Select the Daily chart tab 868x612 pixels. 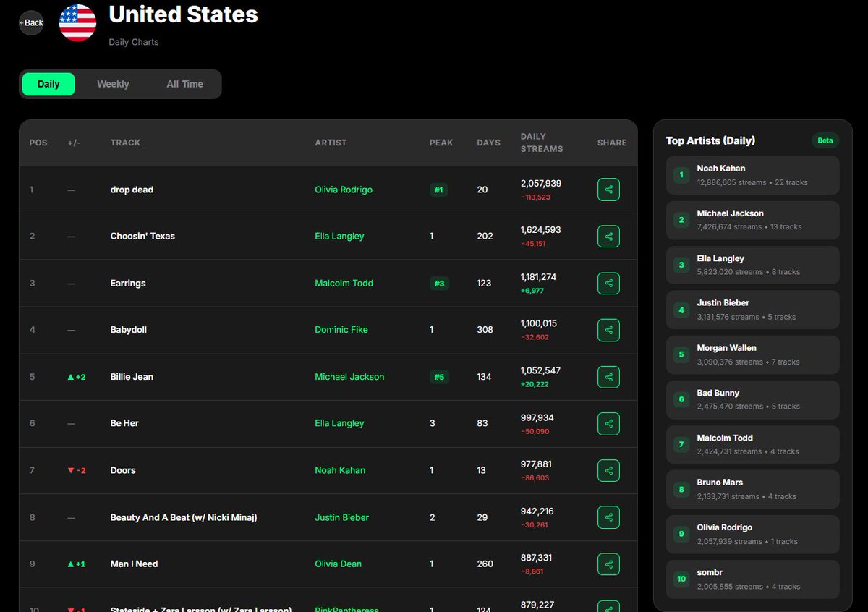tap(48, 84)
